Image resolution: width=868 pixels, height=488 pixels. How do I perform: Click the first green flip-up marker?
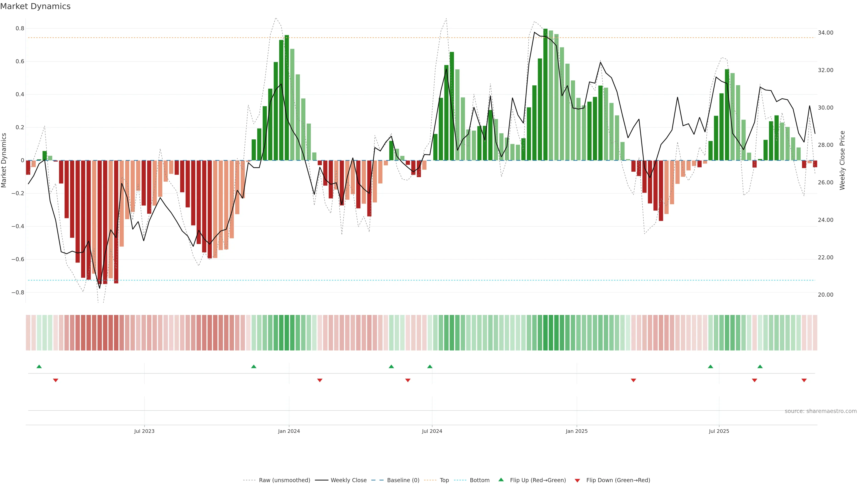(x=39, y=366)
